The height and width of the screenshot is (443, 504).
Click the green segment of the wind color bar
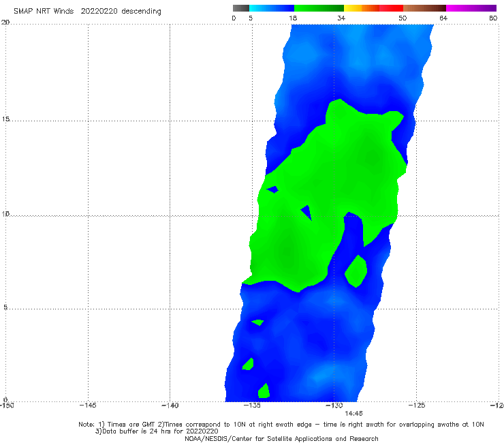319,8
